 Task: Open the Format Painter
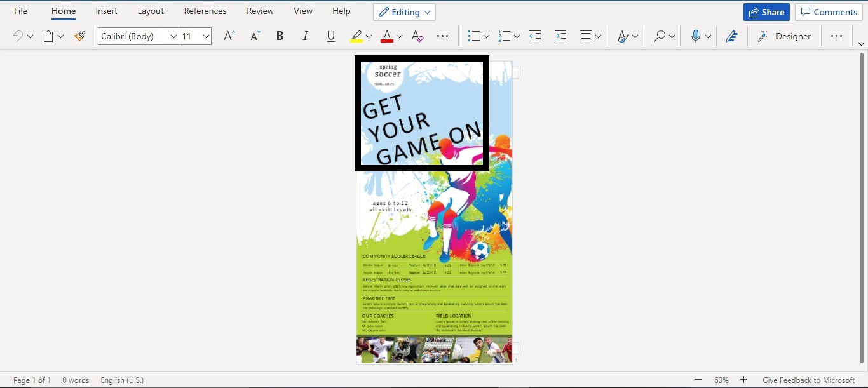click(x=79, y=36)
